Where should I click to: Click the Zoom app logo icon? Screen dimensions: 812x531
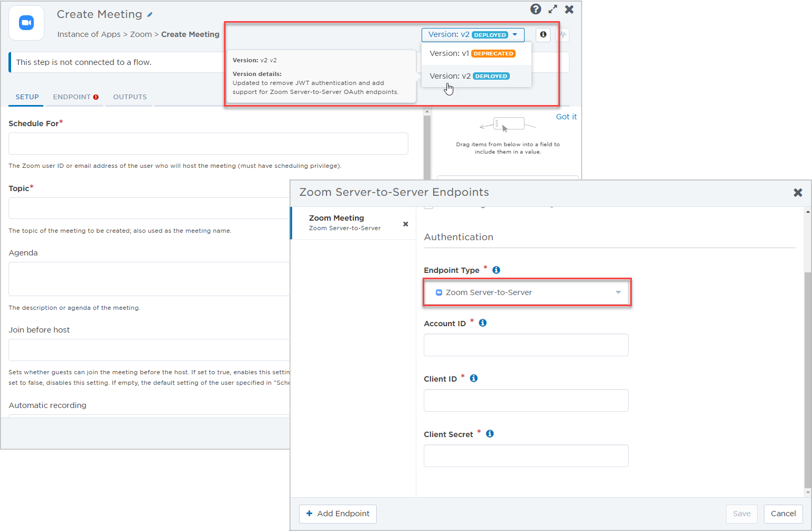tap(26, 23)
